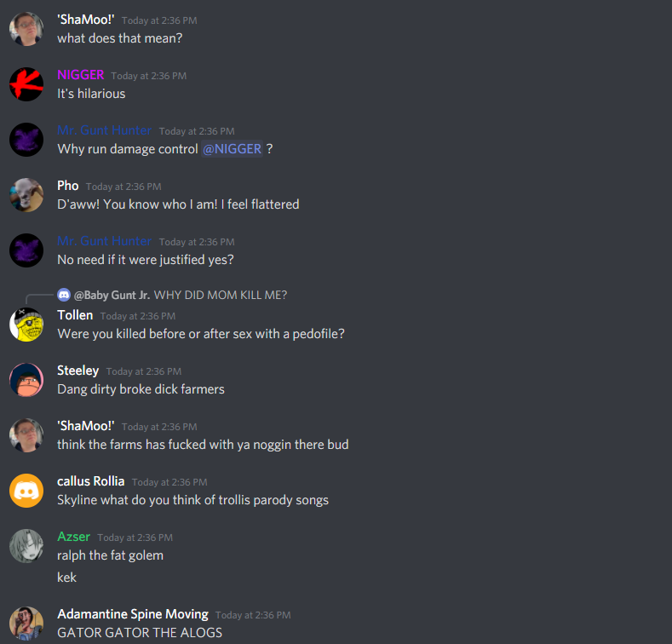This screenshot has width=672, height=644.
Task: Click the green Azser username
Action: (74, 537)
